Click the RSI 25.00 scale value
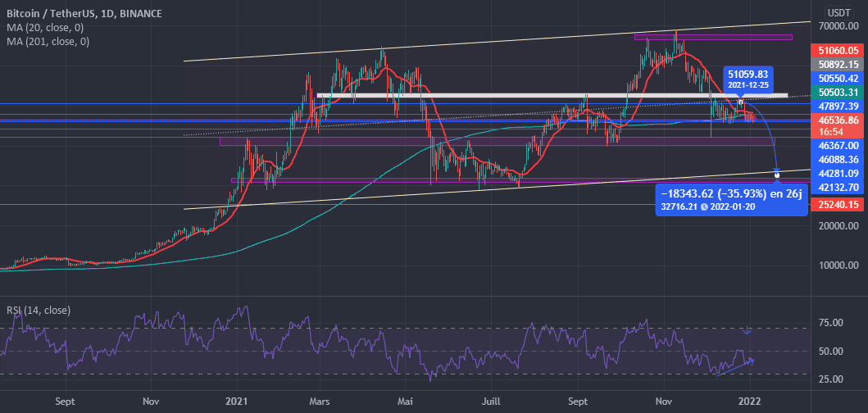The width and height of the screenshot is (868, 413). (x=829, y=379)
